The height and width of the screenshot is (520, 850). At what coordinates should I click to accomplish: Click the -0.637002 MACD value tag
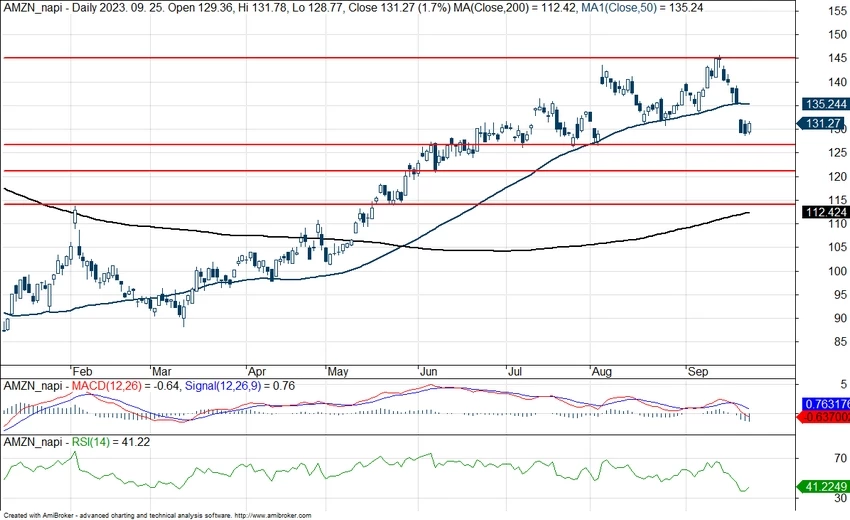[825, 417]
